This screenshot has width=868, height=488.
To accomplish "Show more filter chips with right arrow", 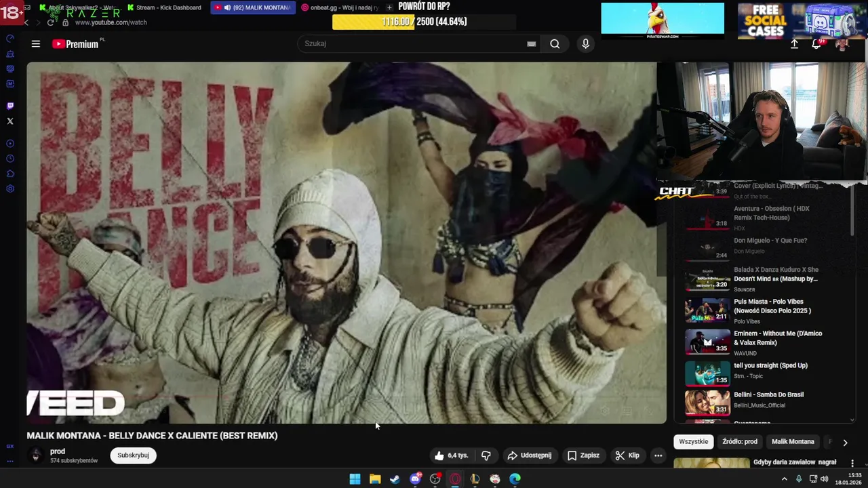I will click(x=845, y=443).
